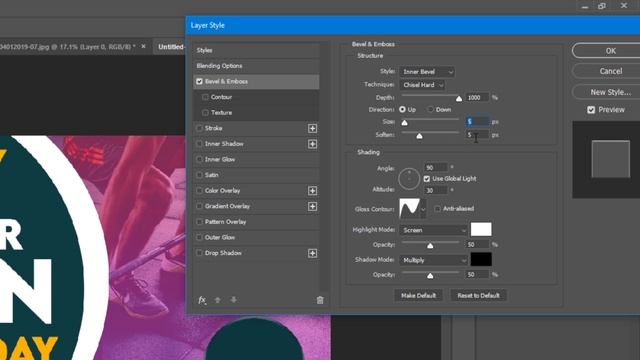Click the Soften slider handle
The height and width of the screenshot is (360, 640).
419,136
